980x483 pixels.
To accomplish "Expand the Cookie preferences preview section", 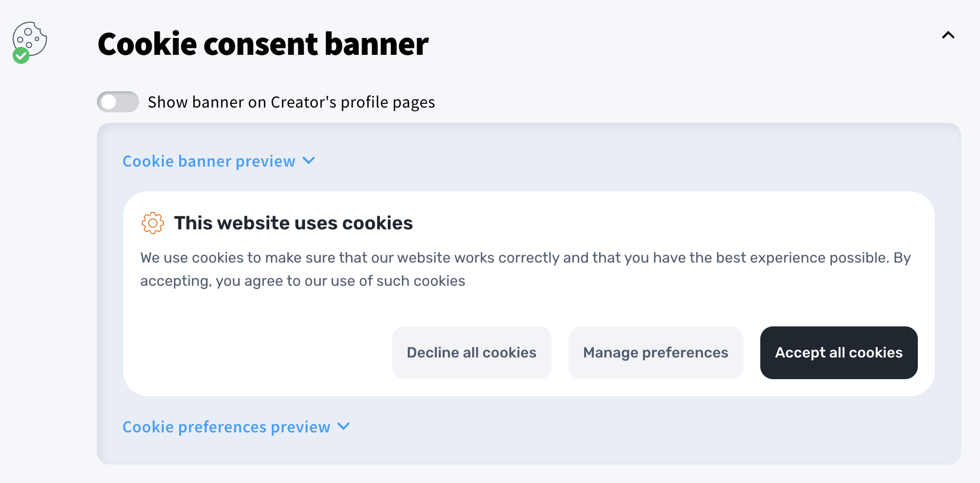I will (227, 427).
